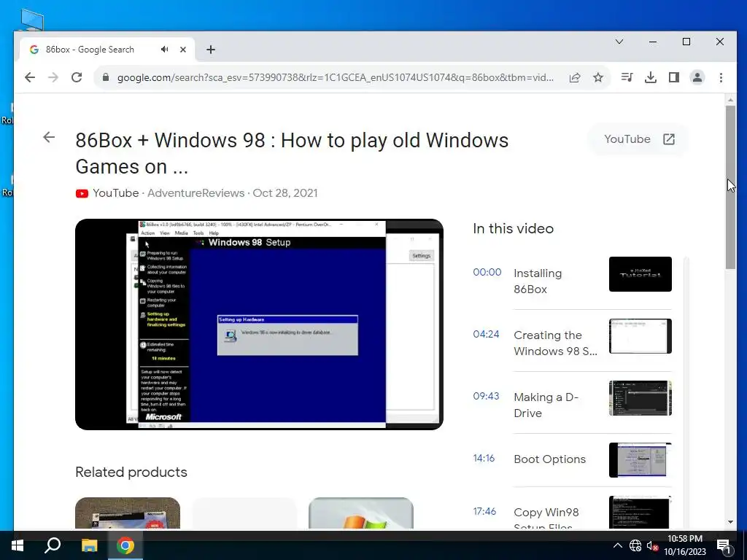Open the video on YouTube button

coord(639,139)
